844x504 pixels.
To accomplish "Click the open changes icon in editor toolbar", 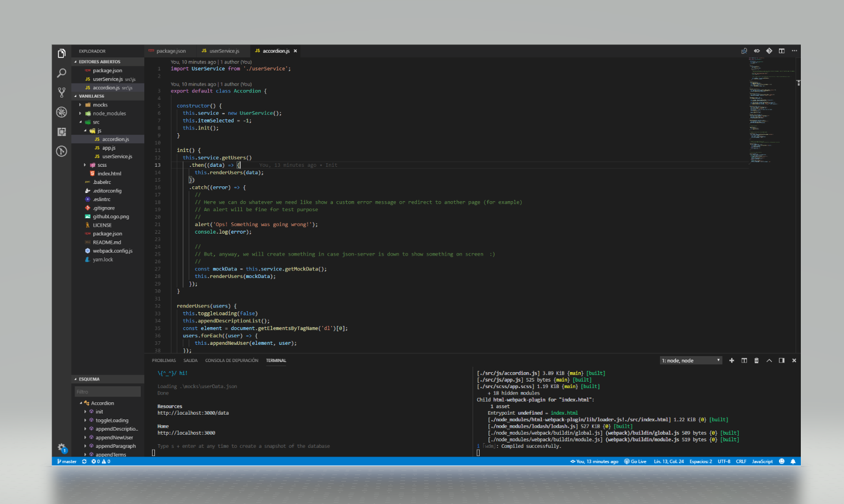I will [x=744, y=51].
